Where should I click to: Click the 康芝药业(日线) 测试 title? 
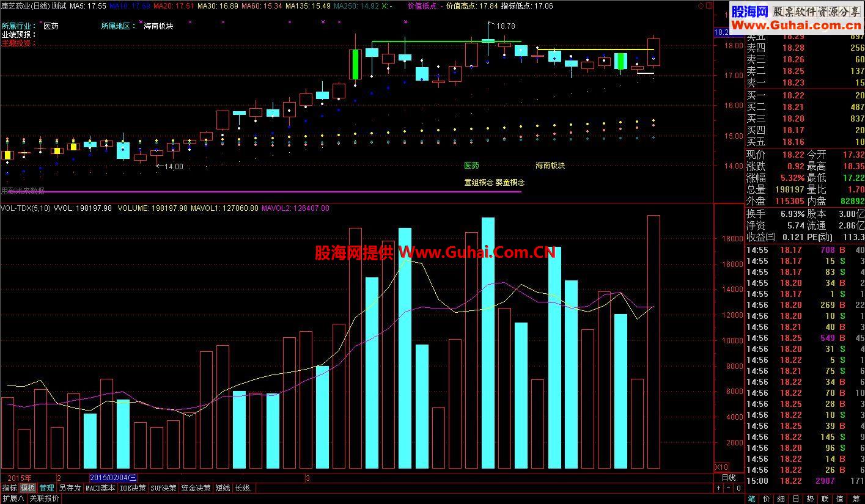click(x=34, y=5)
